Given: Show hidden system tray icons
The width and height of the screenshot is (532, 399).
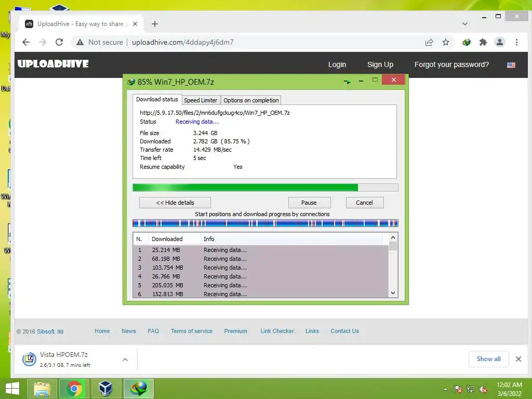Looking at the screenshot, I should pos(445,389).
